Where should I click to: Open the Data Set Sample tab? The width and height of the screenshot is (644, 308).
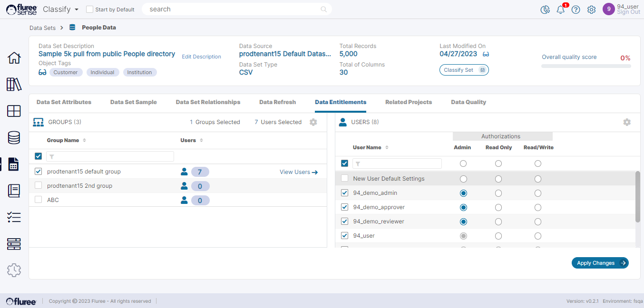[133, 102]
